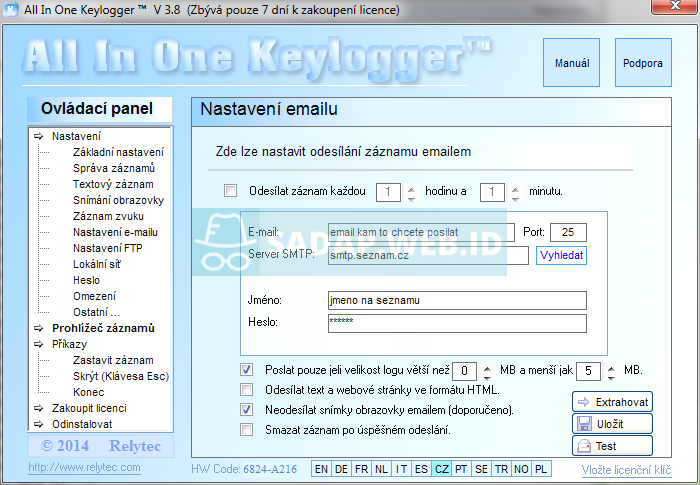Click Zastavit záznam command
Viewport: 700px width, 485px height.
pos(113,360)
